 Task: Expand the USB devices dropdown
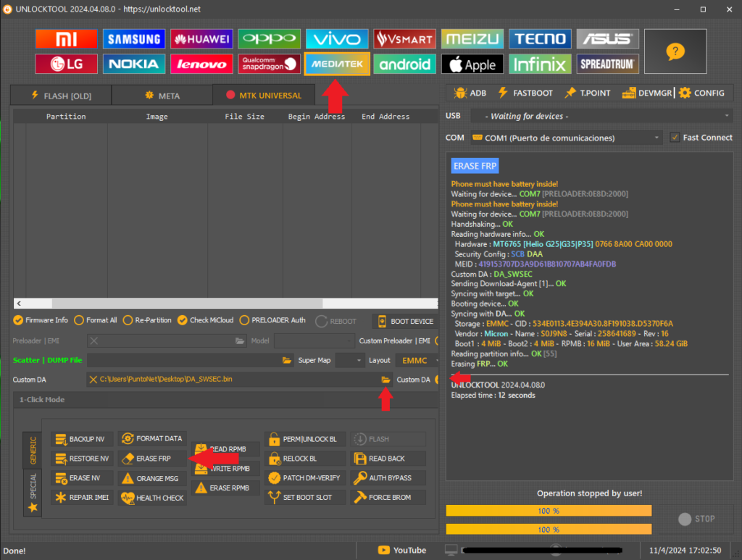pyautogui.click(x=601, y=116)
